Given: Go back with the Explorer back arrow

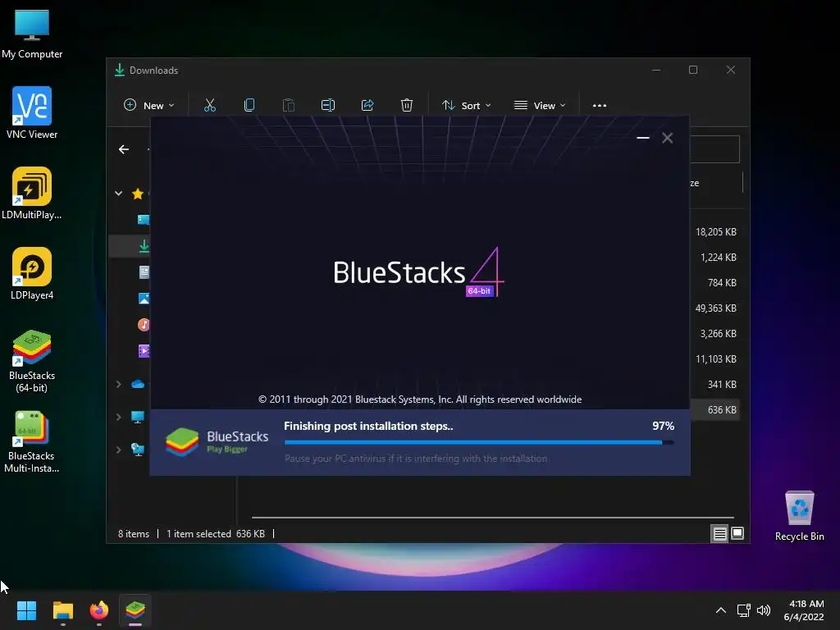Looking at the screenshot, I should [124, 149].
